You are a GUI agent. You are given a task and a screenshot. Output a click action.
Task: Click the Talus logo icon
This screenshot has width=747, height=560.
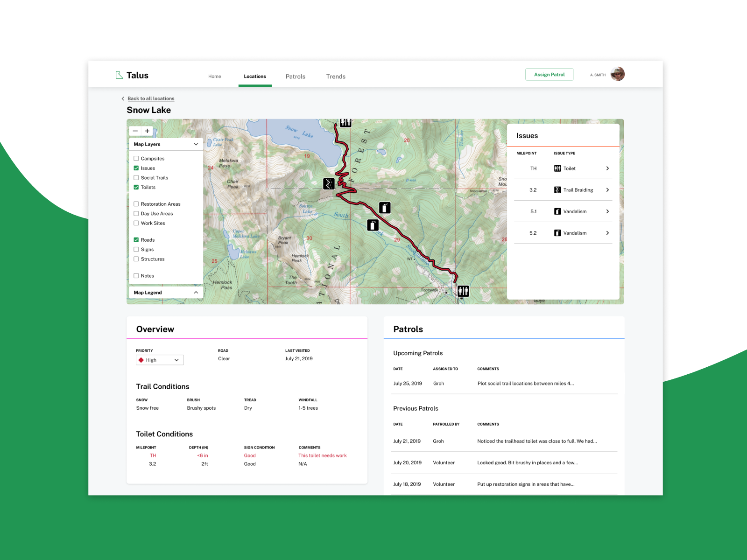pyautogui.click(x=120, y=75)
